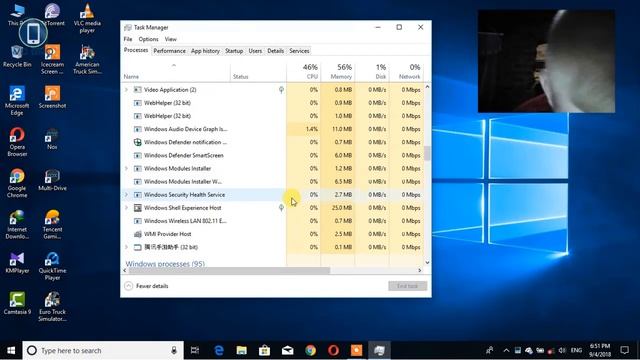The width and height of the screenshot is (640, 360).
Task: Open File Explorer from taskbar
Action: (x=242, y=350)
